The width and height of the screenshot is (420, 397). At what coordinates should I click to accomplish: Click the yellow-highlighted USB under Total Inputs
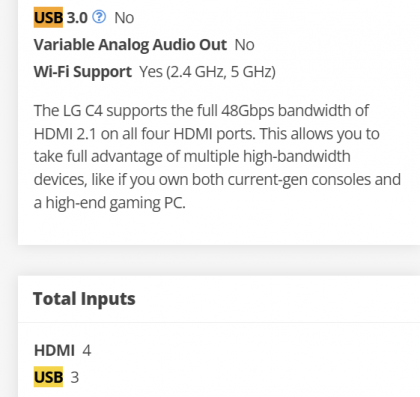pos(48,377)
